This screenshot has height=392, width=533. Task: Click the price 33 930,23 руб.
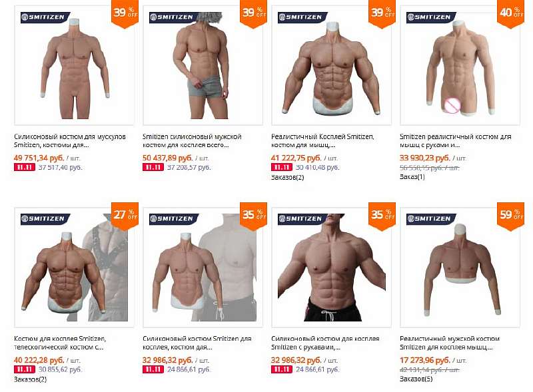pos(424,158)
